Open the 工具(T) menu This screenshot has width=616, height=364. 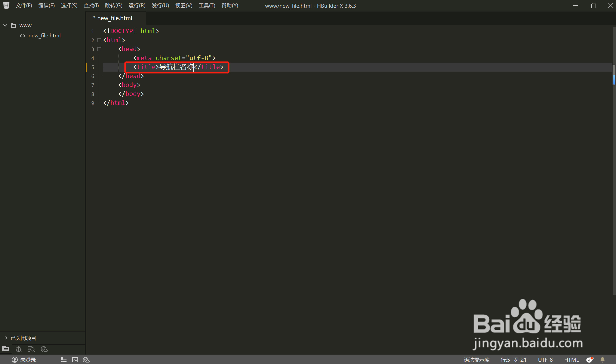tap(207, 5)
